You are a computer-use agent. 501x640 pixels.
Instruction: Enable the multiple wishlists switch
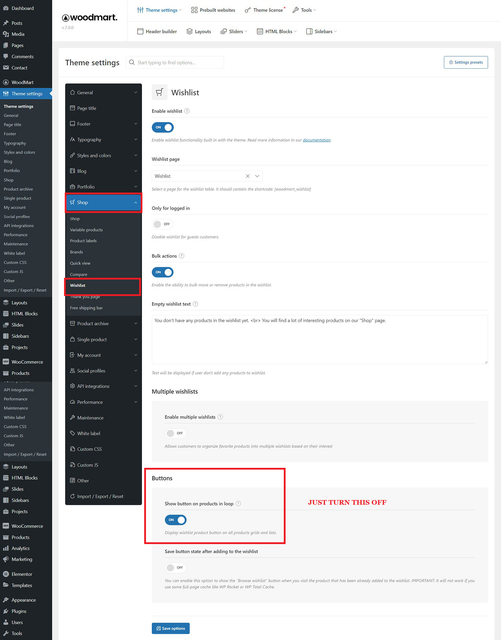[176, 433]
